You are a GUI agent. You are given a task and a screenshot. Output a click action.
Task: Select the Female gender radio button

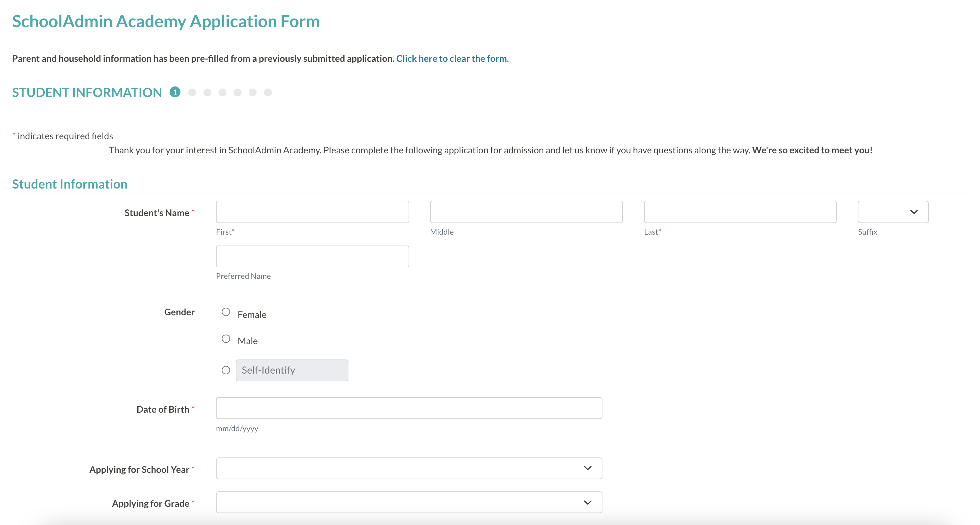226,312
